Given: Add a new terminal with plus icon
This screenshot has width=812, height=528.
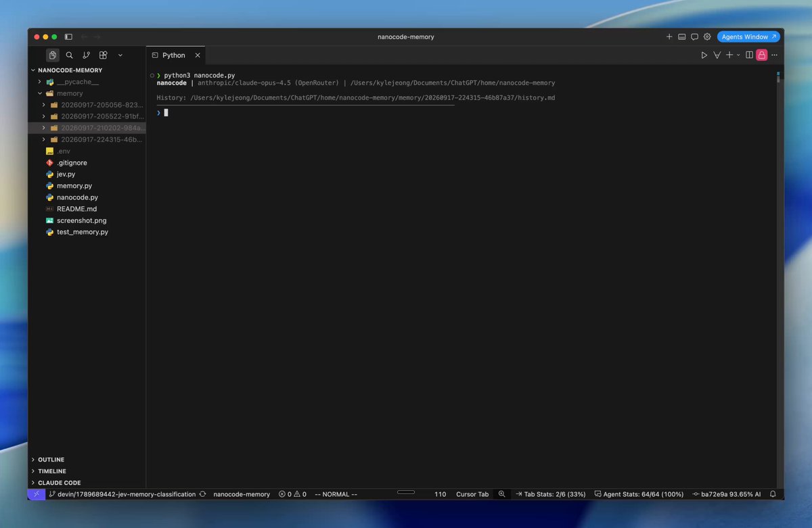Looking at the screenshot, I should pos(729,55).
